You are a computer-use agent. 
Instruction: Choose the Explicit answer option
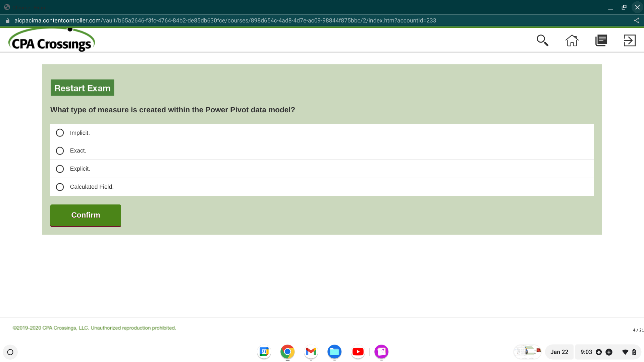[60, 169]
